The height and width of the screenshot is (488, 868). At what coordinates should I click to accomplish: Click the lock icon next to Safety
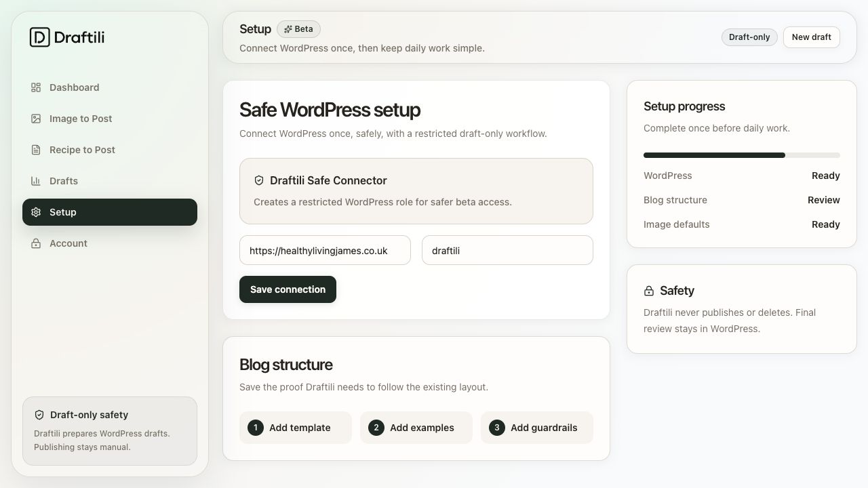[x=649, y=291]
